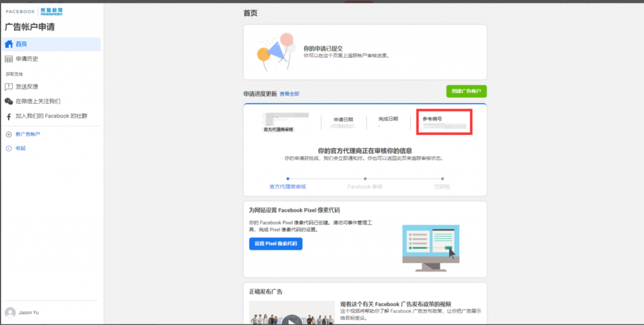Screen dimensions: 644x325
Task: Click the 申请进度更新 heading
Action: (x=260, y=94)
